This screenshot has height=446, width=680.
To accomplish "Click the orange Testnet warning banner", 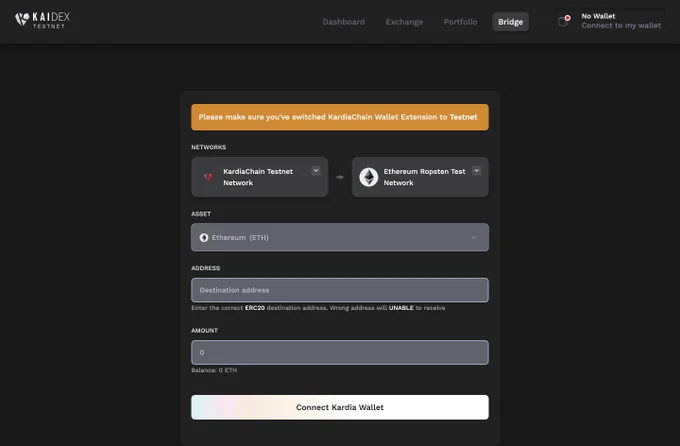I will (x=340, y=117).
